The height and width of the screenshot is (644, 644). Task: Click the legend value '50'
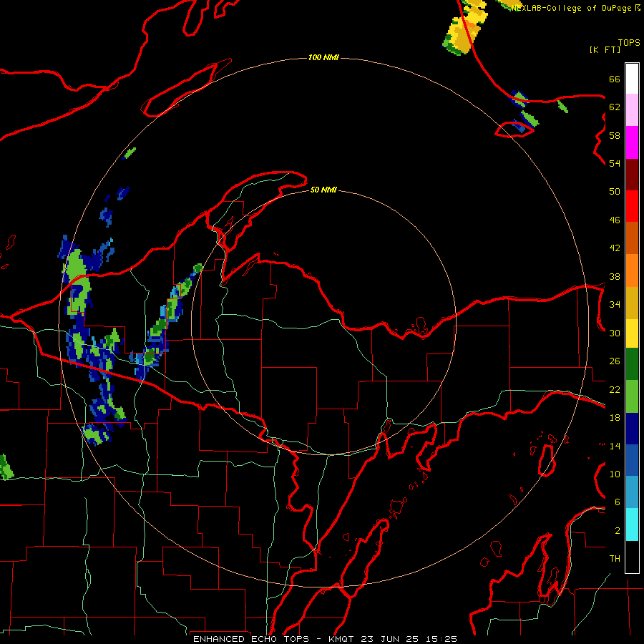[615, 191]
